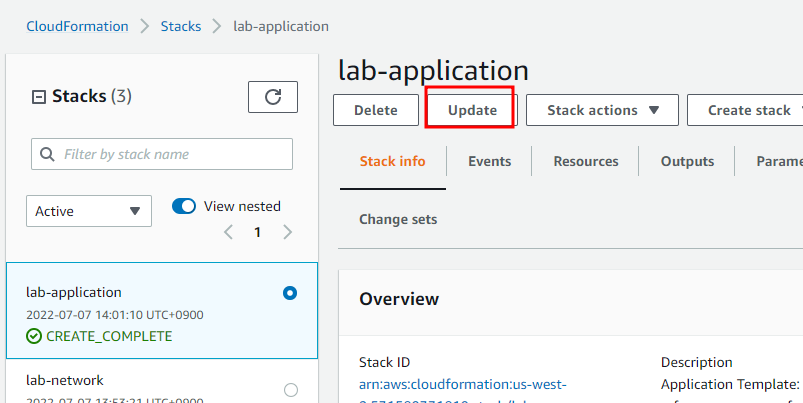Image resolution: width=803 pixels, height=403 pixels.
Task: Click the search magnifier icon in the filter box
Action: pos(47,154)
